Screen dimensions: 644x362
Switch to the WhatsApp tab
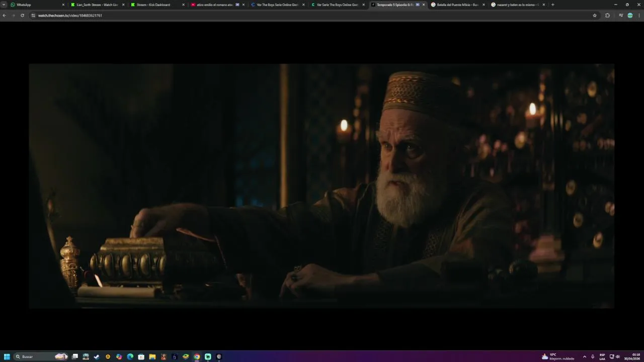[38, 5]
